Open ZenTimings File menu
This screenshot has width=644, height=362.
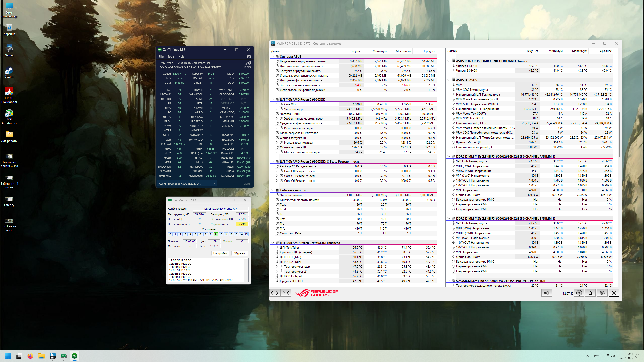161,57
